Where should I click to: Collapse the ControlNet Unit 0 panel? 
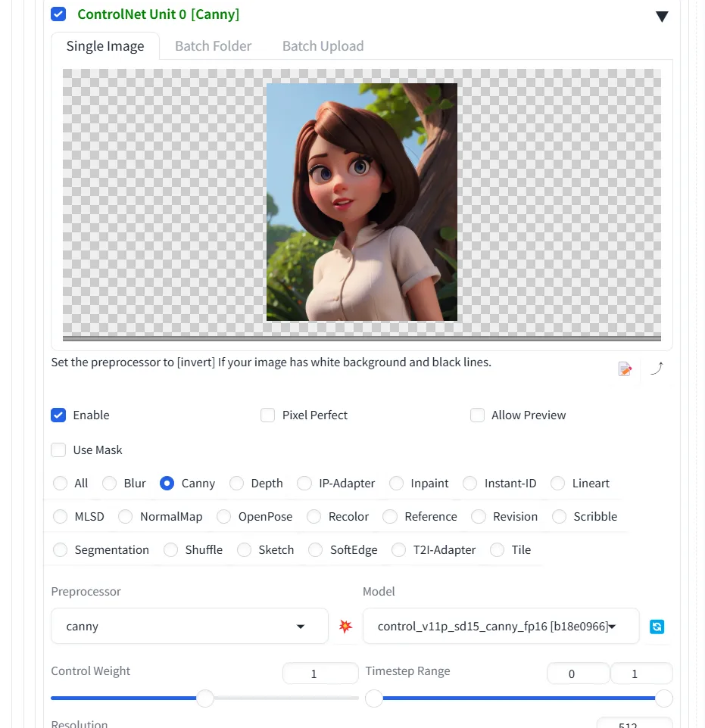tap(662, 15)
